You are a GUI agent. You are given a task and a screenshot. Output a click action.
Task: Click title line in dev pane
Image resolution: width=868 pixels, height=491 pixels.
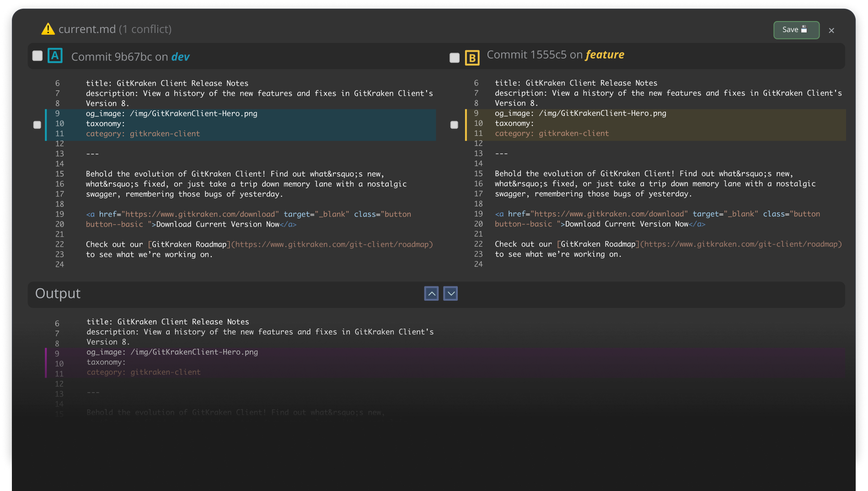click(167, 83)
